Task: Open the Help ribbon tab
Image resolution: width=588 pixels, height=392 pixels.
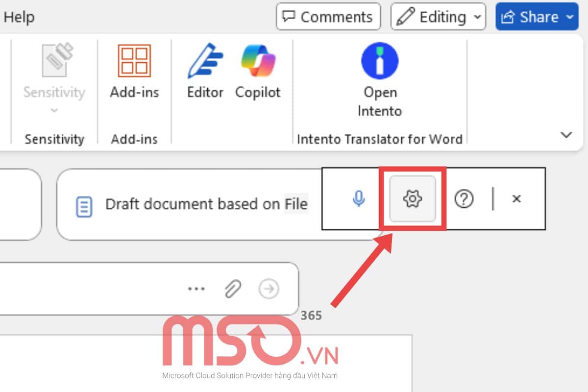Action: pos(19,17)
